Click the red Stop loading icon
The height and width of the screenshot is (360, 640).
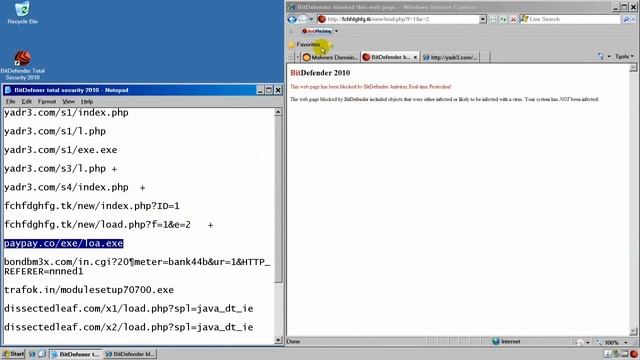click(x=513, y=19)
